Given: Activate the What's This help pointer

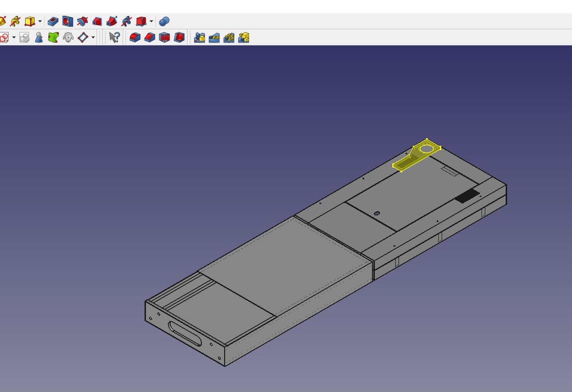Looking at the screenshot, I should [114, 37].
